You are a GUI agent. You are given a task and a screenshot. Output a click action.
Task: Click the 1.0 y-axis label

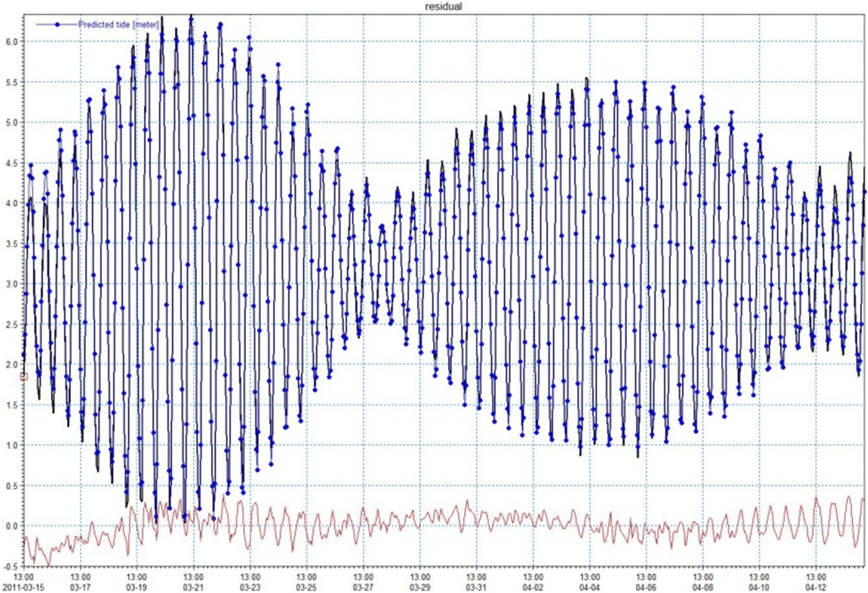click(x=12, y=445)
